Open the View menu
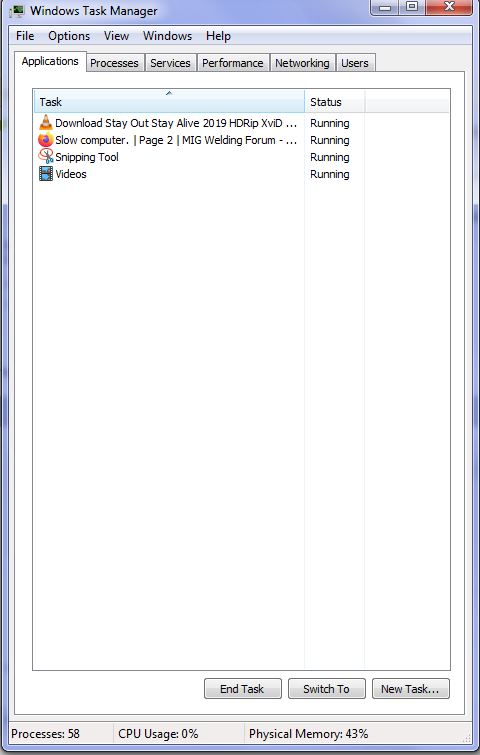The height and width of the screenshot is (755, 480). 116,36
